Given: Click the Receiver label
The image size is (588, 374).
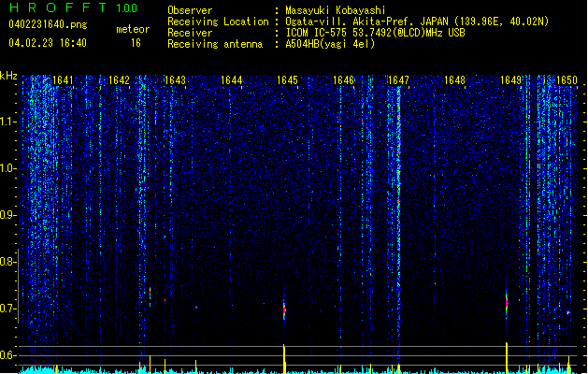Looking at the screenshot, I should [x=190, y=33].
